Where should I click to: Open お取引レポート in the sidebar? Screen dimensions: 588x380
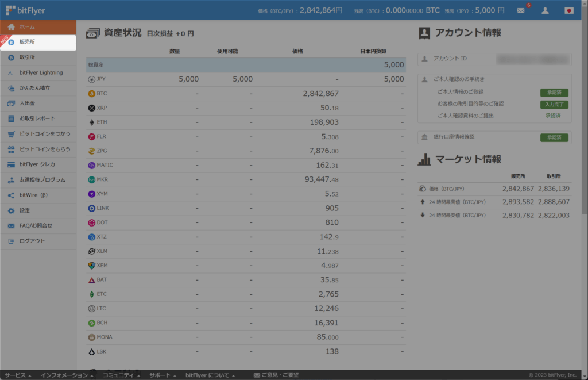point(38,118)
